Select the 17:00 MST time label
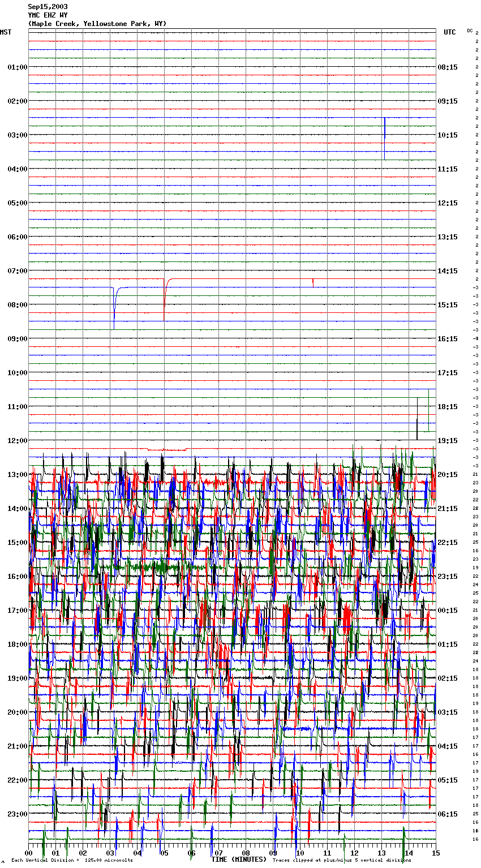Image resolution: width=481 pixels, height=868 pixels. tap(18, 611)
